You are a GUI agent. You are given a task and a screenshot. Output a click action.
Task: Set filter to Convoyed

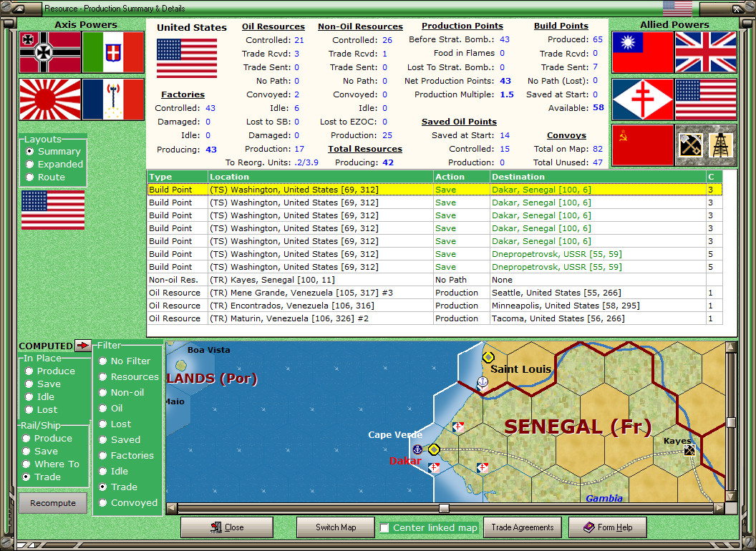[128, 503]
